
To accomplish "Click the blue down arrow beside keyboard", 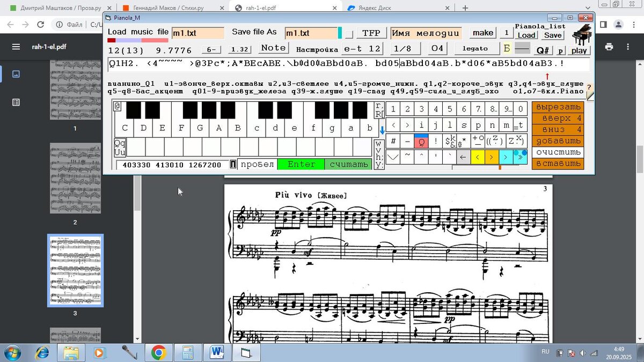I will [382, 130].
